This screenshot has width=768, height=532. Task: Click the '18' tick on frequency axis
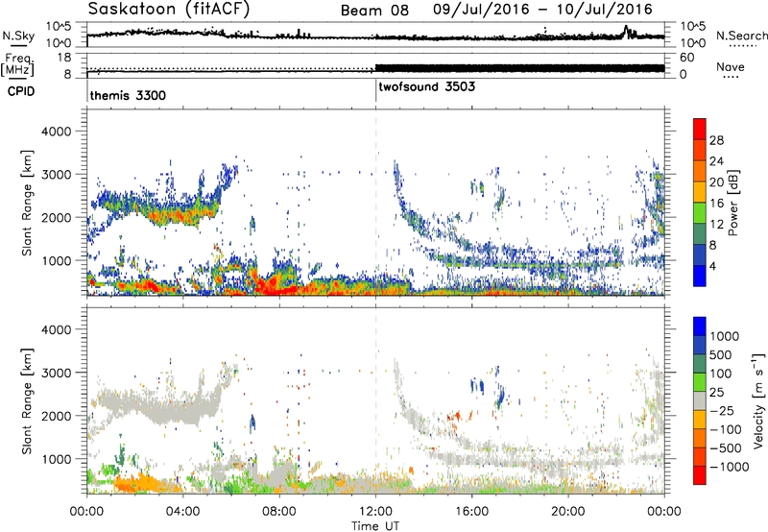[x=64, y=58]
